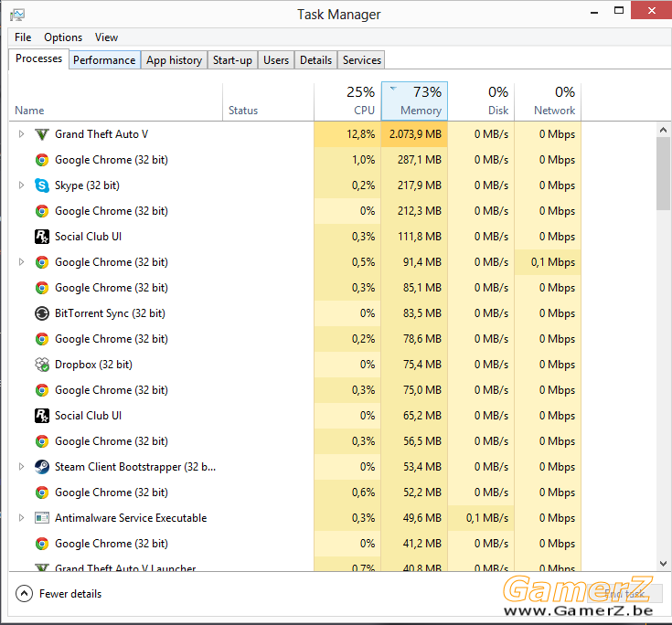
Task: Switch to the Performance tab
Action: tap(104, 60)
